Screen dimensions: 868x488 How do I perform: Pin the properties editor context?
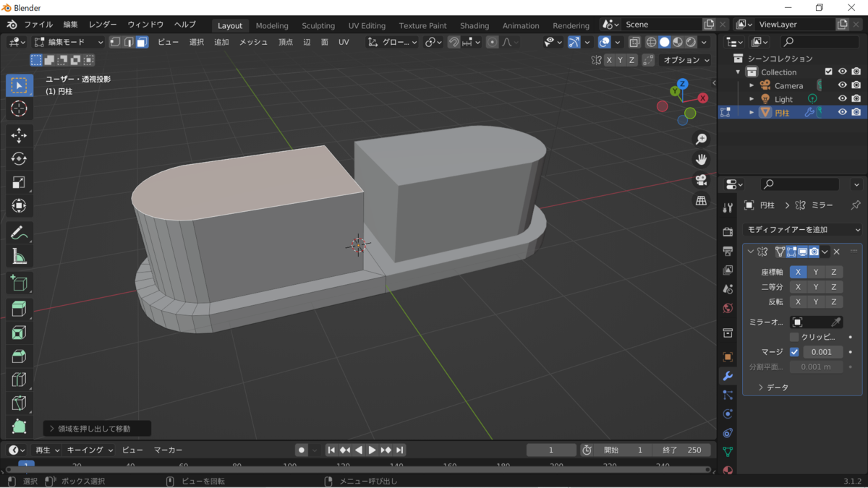(856, 205)
